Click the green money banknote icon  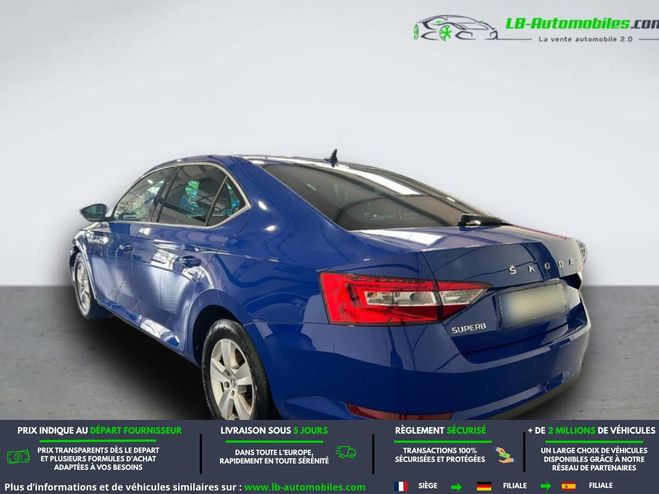click(x=18, y=457)
